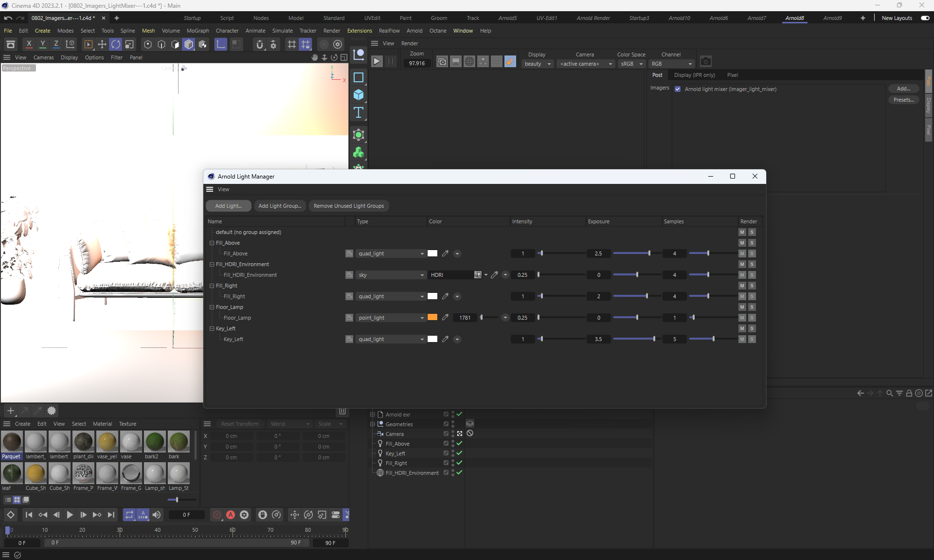Open the Arnold menu
The height and width of the screenshot is (560, 934).
[x=414, y=31]
